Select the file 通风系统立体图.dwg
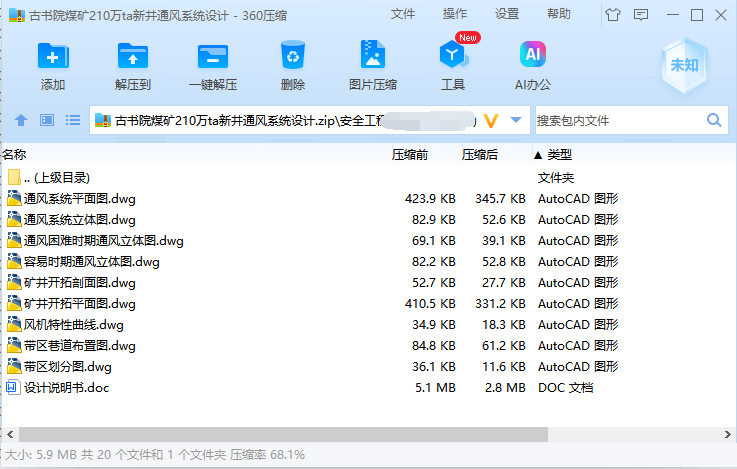Viewport: 737px width, 469px height. point(79,219)
